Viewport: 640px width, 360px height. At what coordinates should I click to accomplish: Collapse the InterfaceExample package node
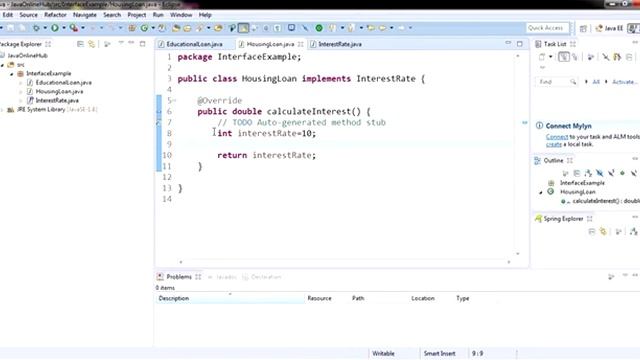(11, 74)
